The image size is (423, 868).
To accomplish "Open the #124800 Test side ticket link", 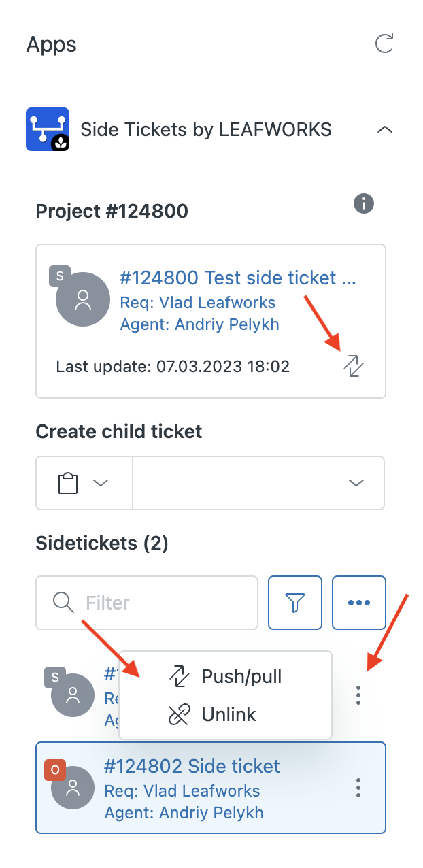I will 237,278.
